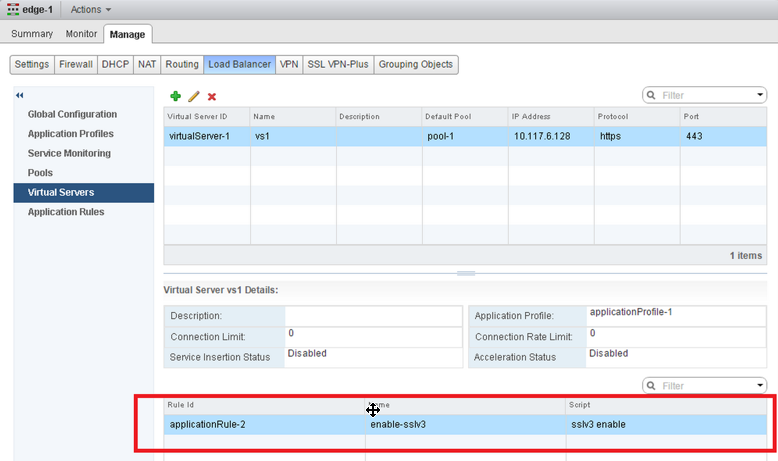Image resolution: width=778 pixels, height=461 pixels.
Task: Click the red X delete virtual server icon
Action: coord(212,96)
